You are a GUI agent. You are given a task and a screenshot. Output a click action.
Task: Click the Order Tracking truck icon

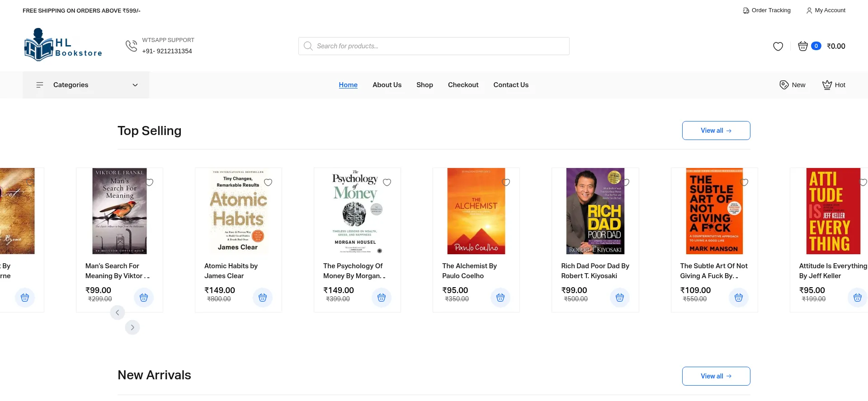pos(746,10)
